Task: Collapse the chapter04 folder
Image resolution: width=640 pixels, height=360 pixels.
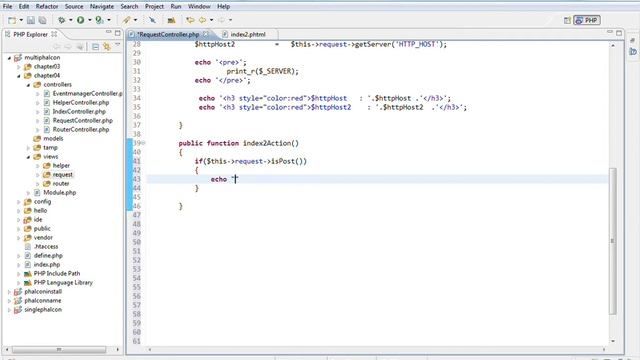Action: (18, 76)
